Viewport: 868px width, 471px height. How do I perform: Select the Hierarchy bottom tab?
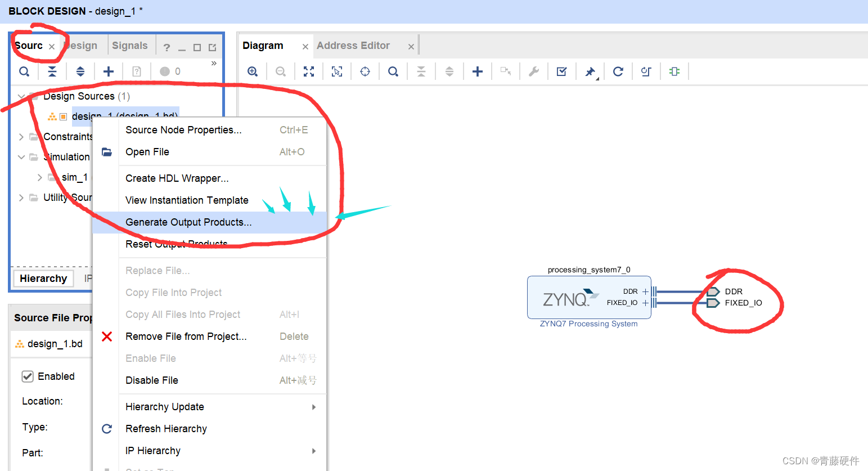pyautogui.click(x=43, y=279)
